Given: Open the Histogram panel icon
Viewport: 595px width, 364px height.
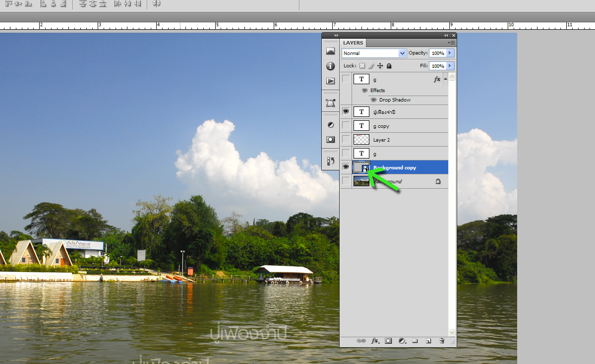Looking at the screenshot, I should pyautogui.click(x=330, y=51).
